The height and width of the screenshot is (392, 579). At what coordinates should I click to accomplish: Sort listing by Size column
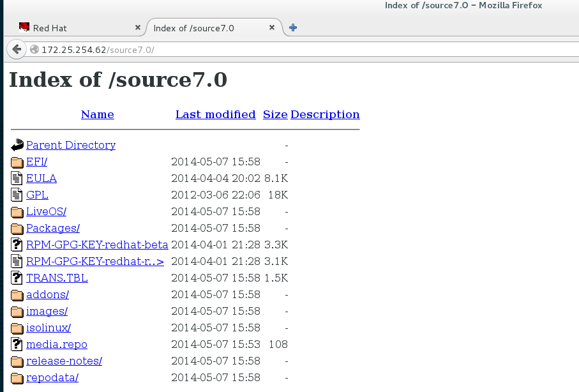click(275, 114)
